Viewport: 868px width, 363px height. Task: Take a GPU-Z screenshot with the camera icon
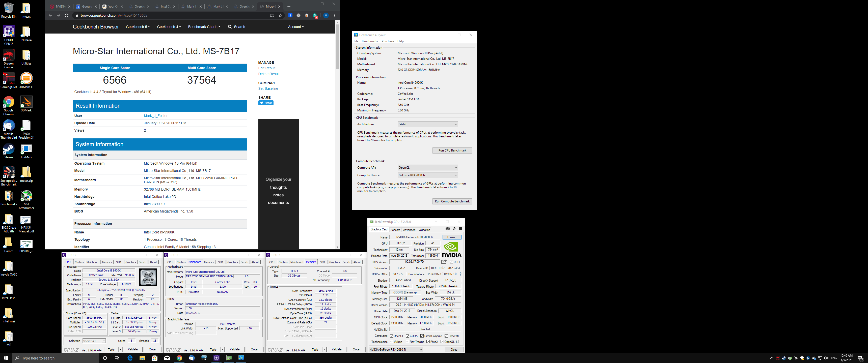tap(447, 229)
